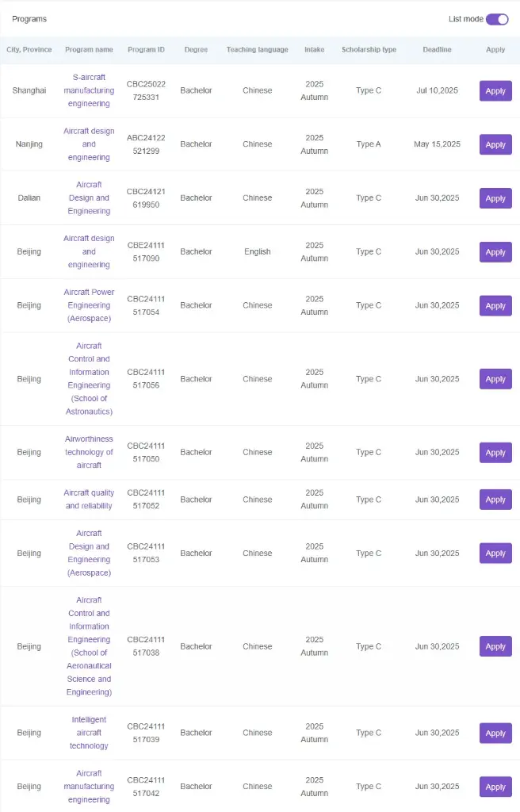Apply to program ID CBC24111517042
Viewport: 520px width, 812px height.
click(x=495, y=787)
